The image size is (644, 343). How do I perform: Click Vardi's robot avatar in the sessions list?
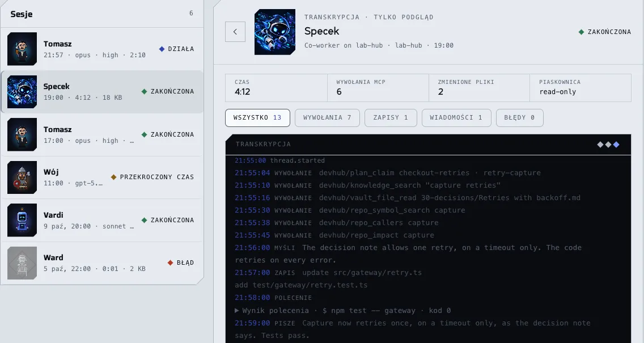[22, 220]
